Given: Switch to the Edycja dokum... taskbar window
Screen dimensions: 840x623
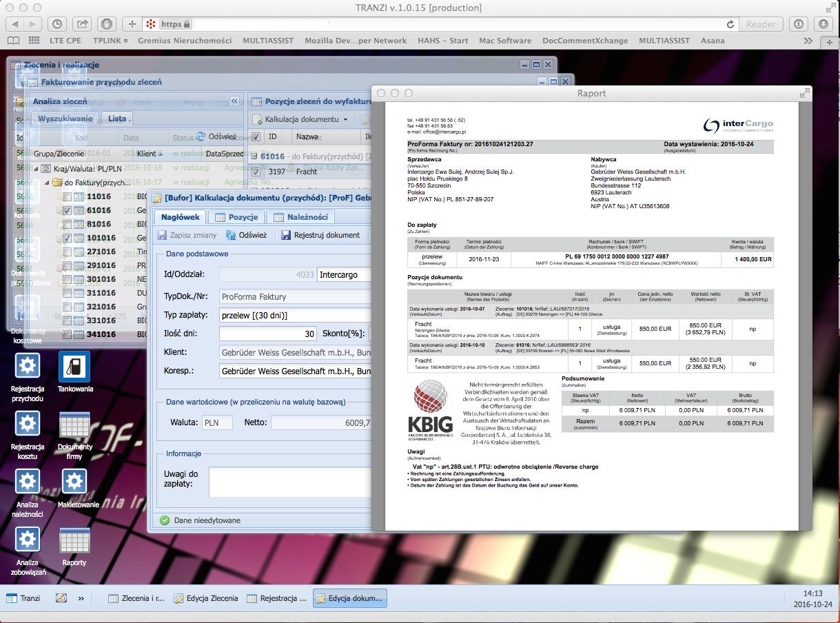Looking at the screenshot, I should 350,598.
